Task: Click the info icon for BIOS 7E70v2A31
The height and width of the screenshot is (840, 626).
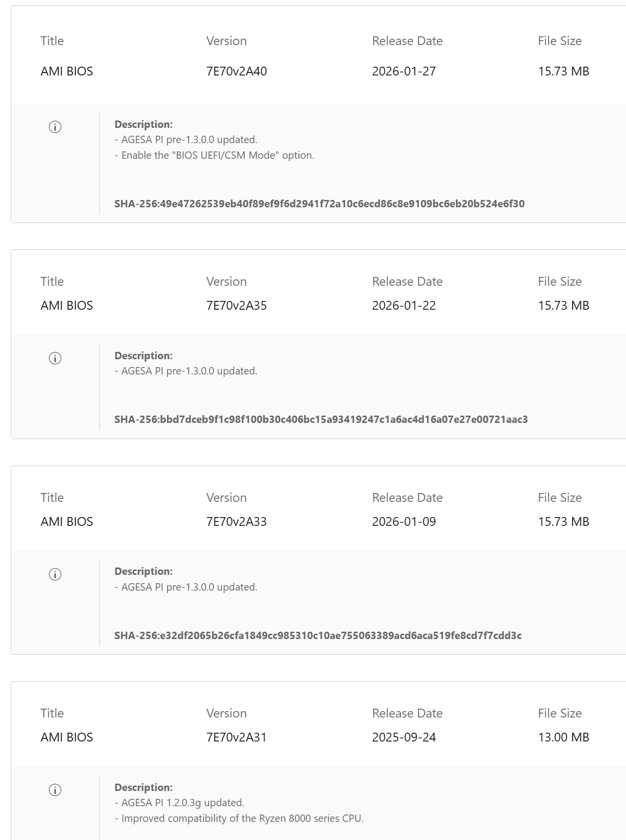Action: (55, 790)
